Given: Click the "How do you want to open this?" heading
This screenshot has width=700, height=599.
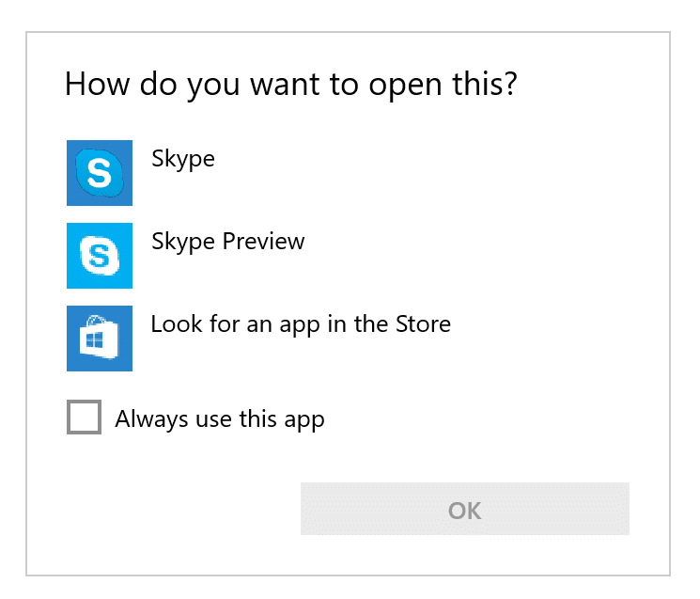Looking at the screenshot, I should coord(291,85).
